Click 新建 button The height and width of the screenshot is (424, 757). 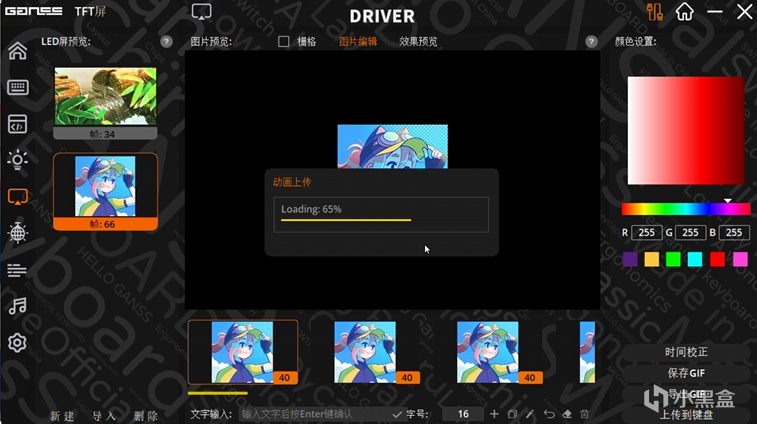click(62, 416)
